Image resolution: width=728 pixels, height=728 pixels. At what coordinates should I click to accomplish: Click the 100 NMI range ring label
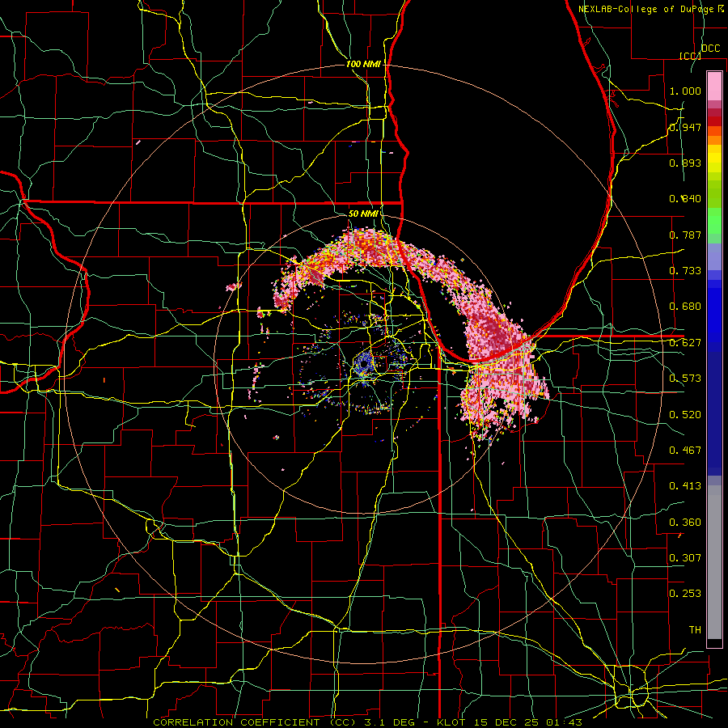pyautogui.click(x=363, y=64)
